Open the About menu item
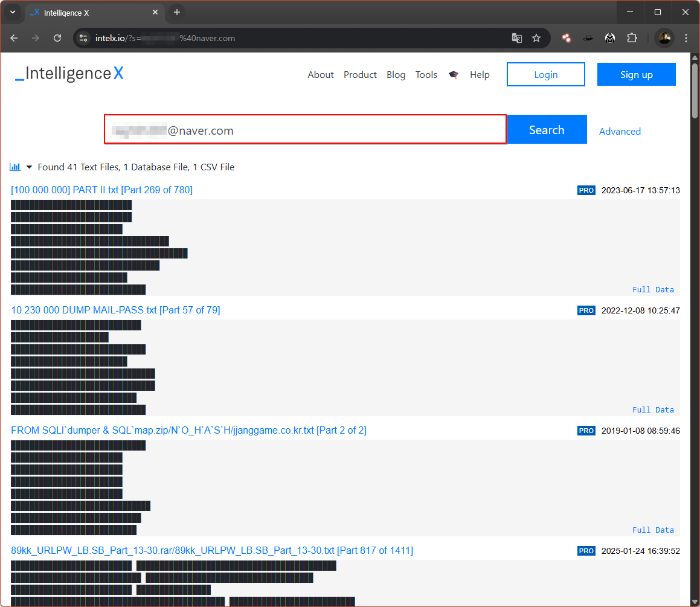The height and width of the screenshot is (607, 700). [321, 74]
